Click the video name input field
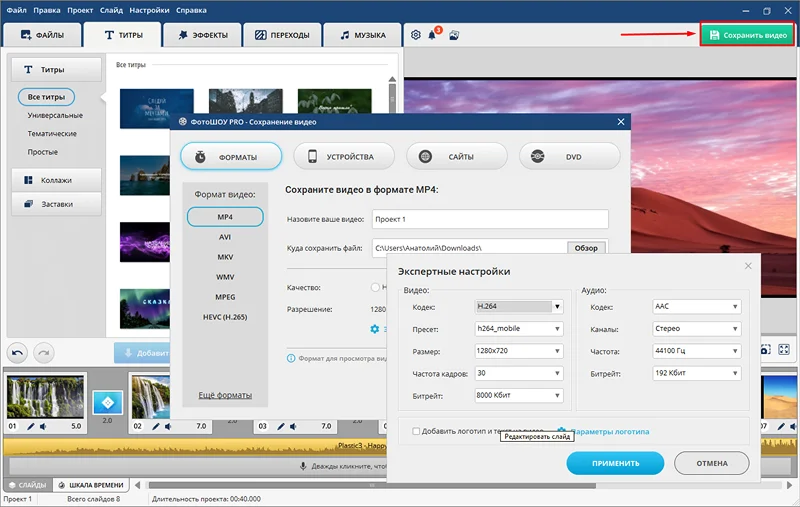This screenshot has width=800, height=507. tap(489, 219)
